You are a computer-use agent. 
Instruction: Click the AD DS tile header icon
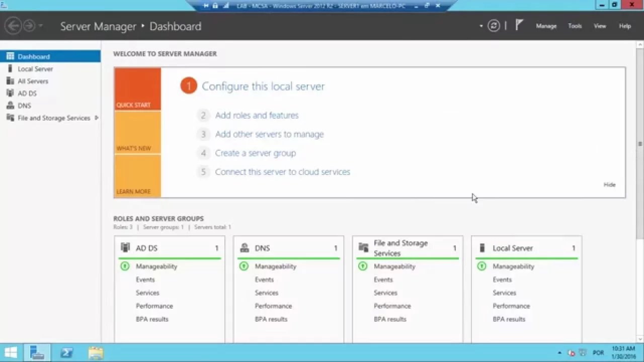click(x=125, y=247)
